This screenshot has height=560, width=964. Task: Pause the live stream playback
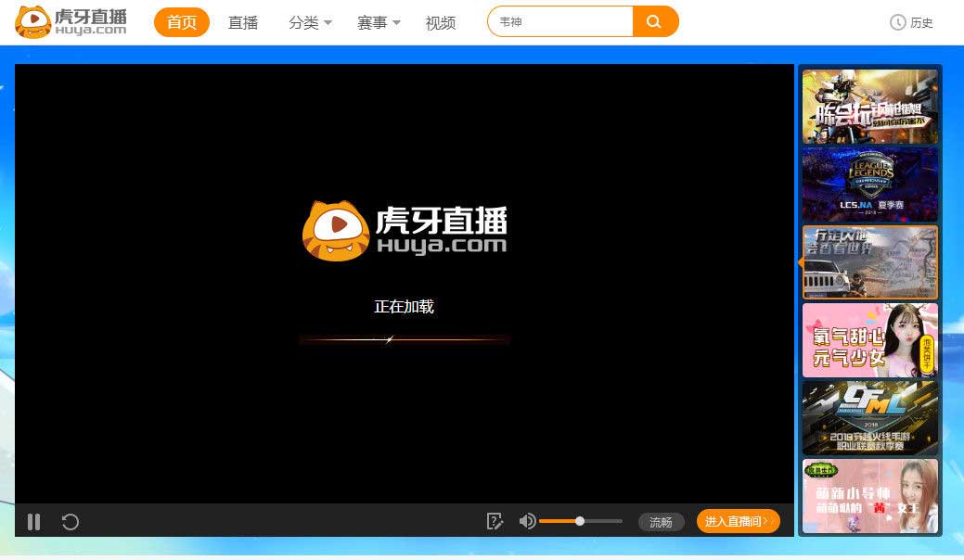point(34,522)
